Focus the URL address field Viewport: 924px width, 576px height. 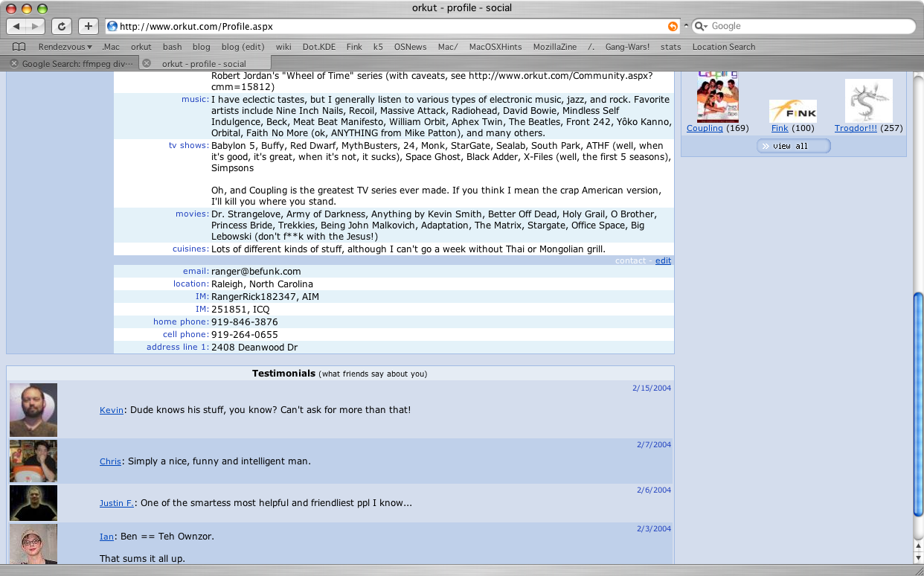(394, 26)
